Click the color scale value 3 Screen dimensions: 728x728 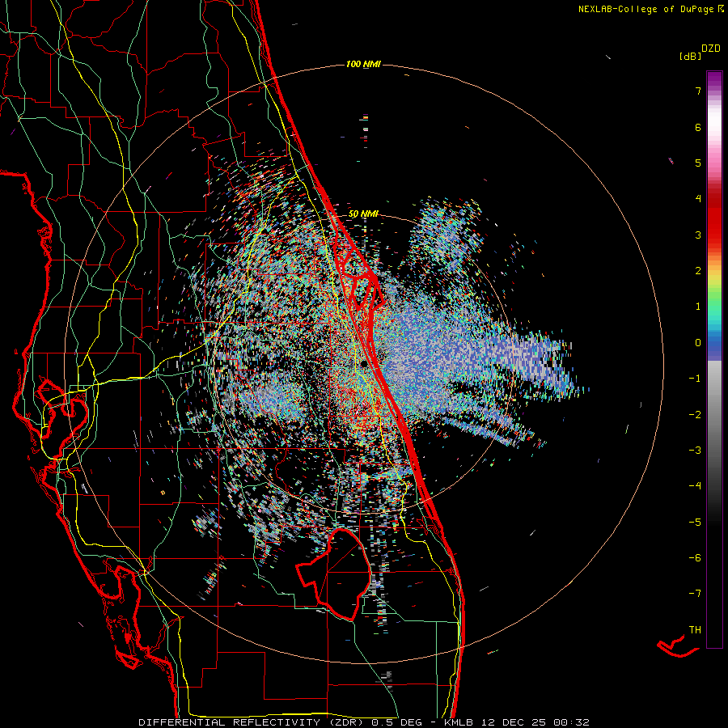(x=698, y=235)
